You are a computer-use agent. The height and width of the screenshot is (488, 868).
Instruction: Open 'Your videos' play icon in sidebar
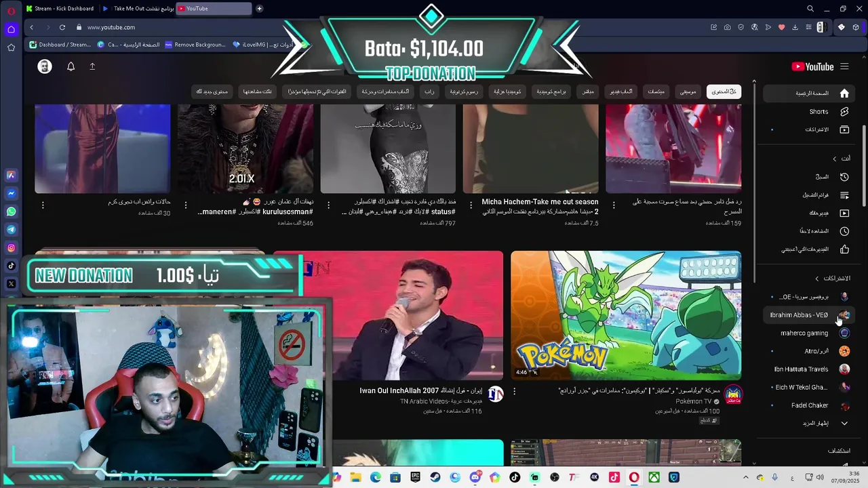coord(844,213)
